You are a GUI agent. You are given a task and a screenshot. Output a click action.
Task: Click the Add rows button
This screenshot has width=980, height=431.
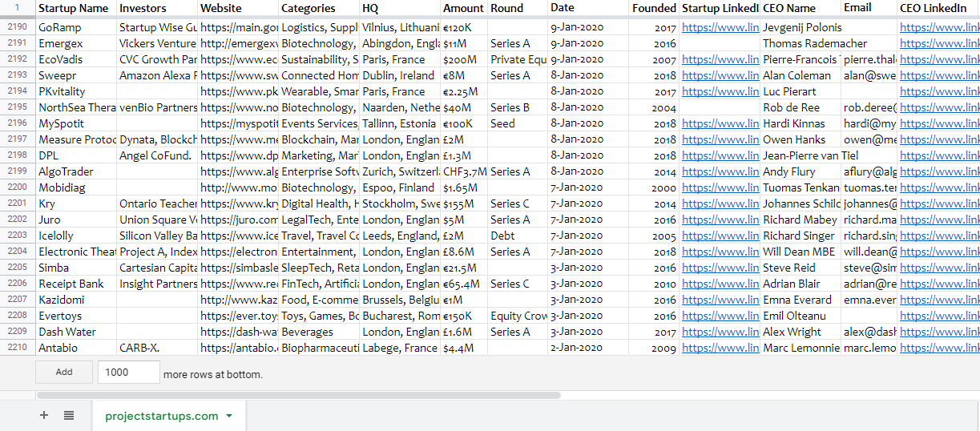coord(64,373)
